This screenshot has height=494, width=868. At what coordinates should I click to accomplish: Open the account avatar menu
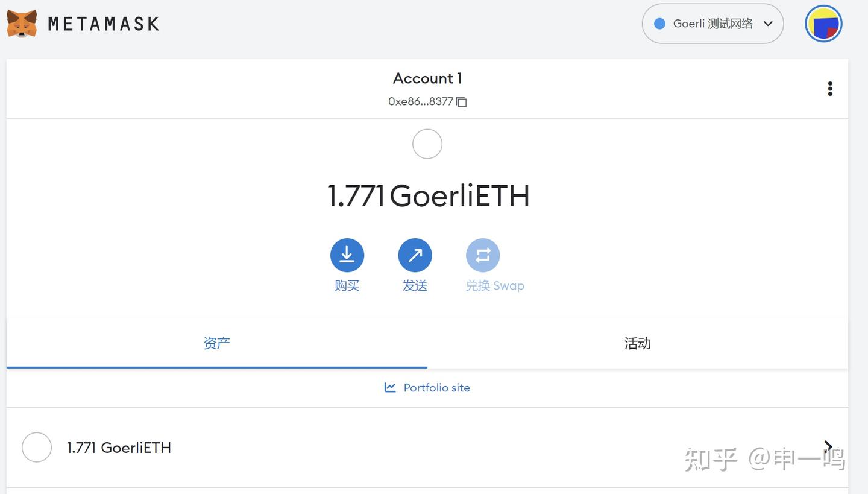823,24
